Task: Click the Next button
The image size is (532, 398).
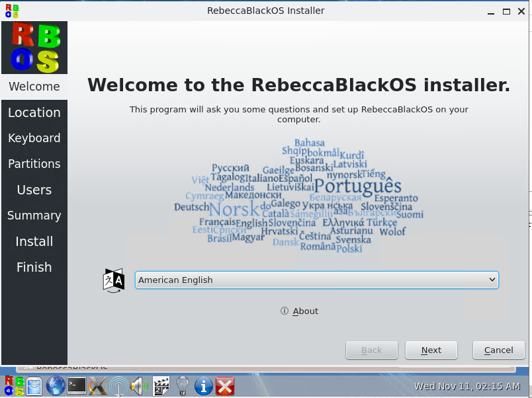Action: tap(431, 350)
